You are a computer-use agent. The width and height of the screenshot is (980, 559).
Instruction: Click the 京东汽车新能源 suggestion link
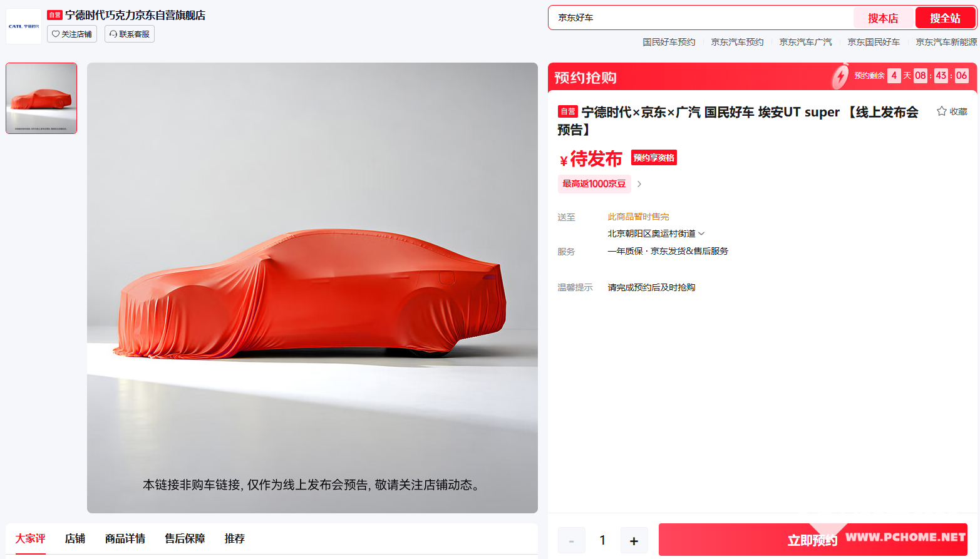[x=946, y=42]
